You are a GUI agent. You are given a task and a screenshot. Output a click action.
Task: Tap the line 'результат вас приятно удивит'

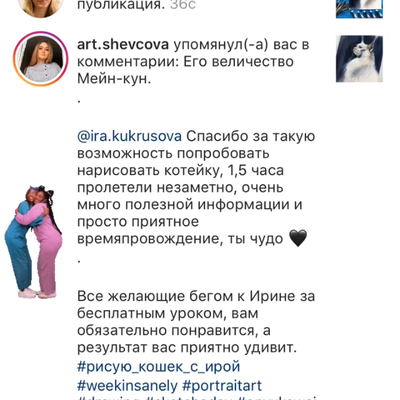tap(187, 348)
